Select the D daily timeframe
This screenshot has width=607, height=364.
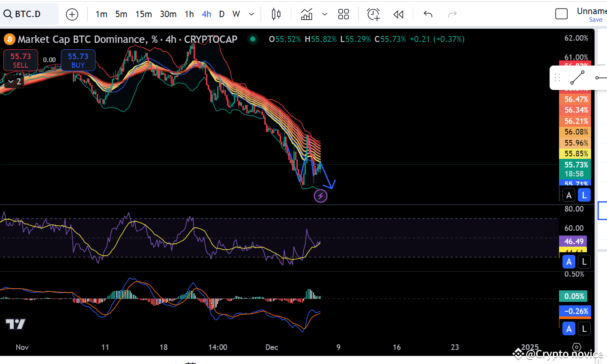coord(221,14)
